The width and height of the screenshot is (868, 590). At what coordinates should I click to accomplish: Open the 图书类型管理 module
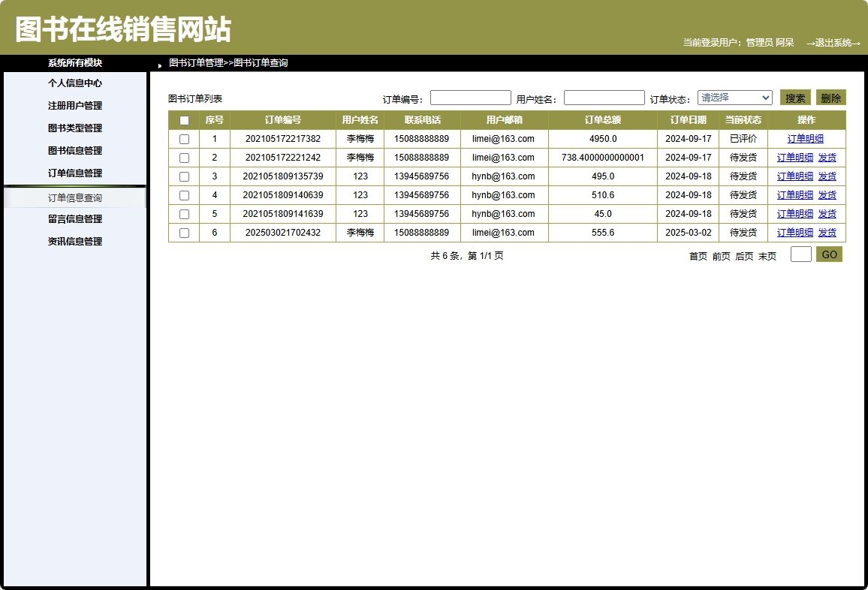point(75,128)
